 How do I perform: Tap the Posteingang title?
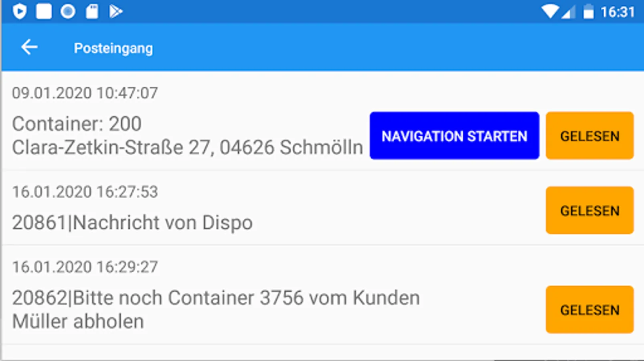[x=113, y=48]
